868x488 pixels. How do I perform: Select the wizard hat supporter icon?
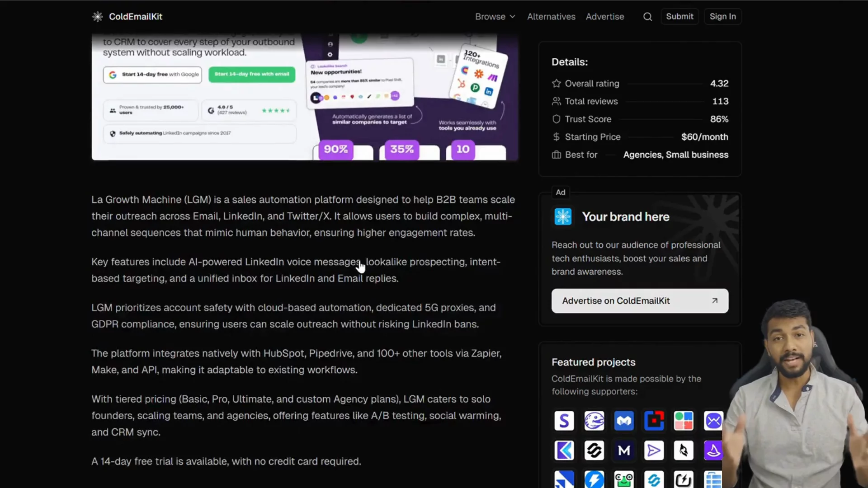pos(713,450)
